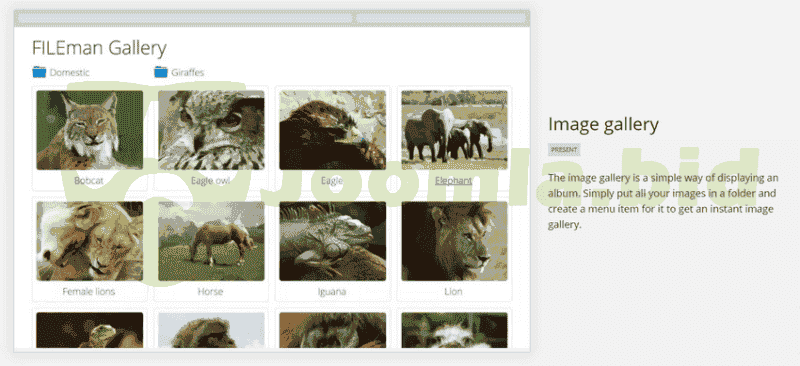Click the Bobcat caption text
This screenshot has width=800, height=366.
tap(89, 181)
